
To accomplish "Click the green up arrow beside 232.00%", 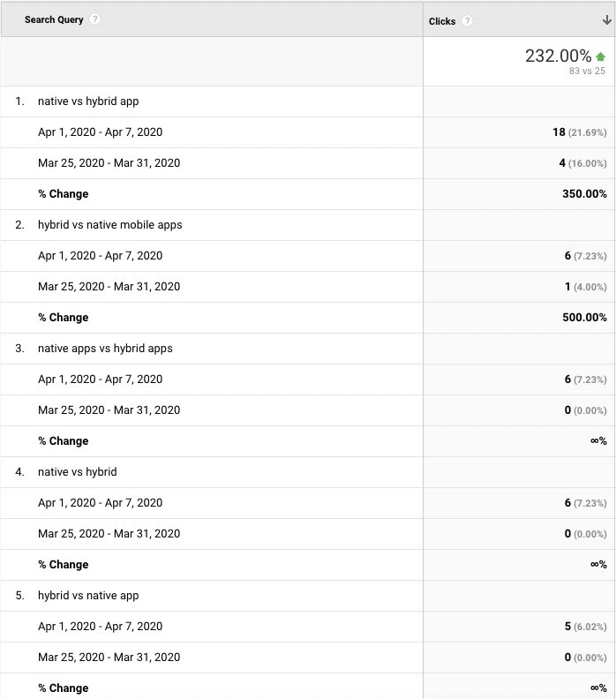I will pos(601,57).
